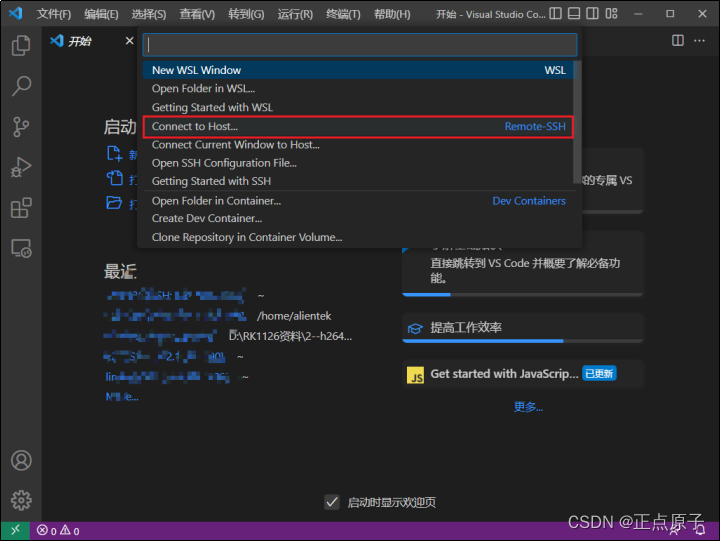Open notifications bell in status bar
The image size is (721, 541).
coord(700,531)
